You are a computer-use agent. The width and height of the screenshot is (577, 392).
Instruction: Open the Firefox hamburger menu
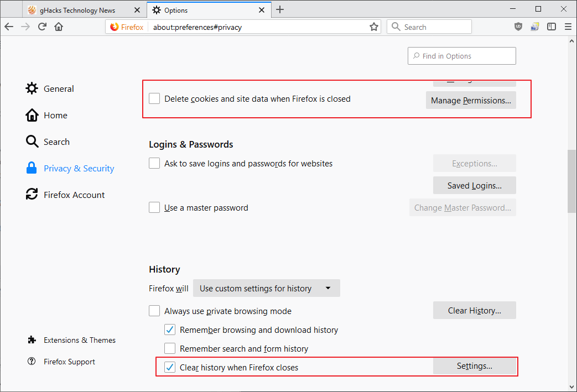(x=568, y=27)
